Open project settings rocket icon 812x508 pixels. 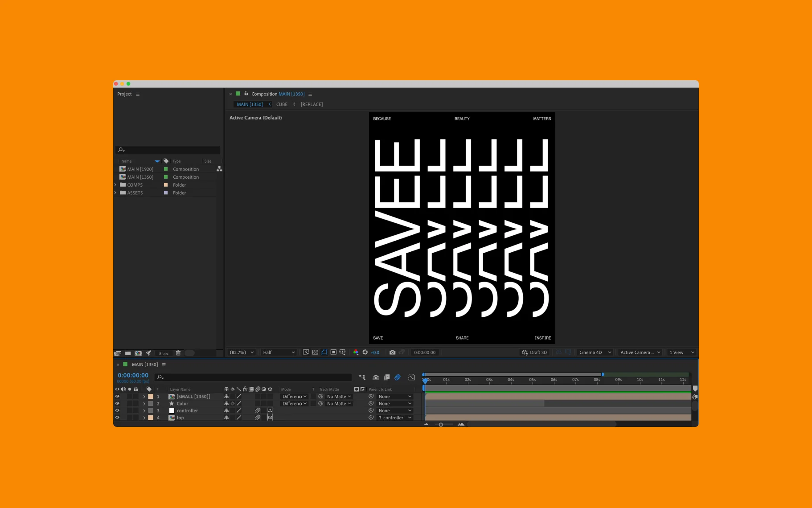[148, 353]
